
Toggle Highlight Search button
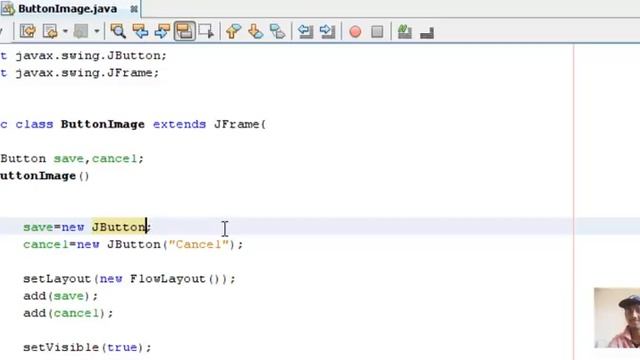pyautogui.click(x=184, y=31)
